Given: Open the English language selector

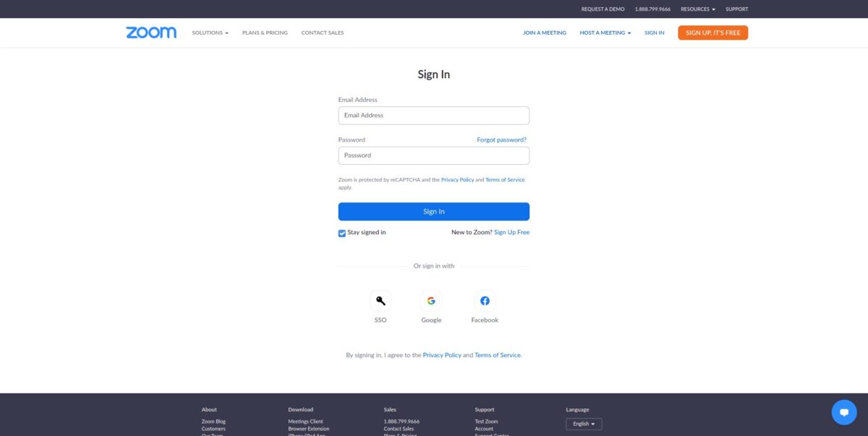Looking at the screenshot, I should point(584,424).
